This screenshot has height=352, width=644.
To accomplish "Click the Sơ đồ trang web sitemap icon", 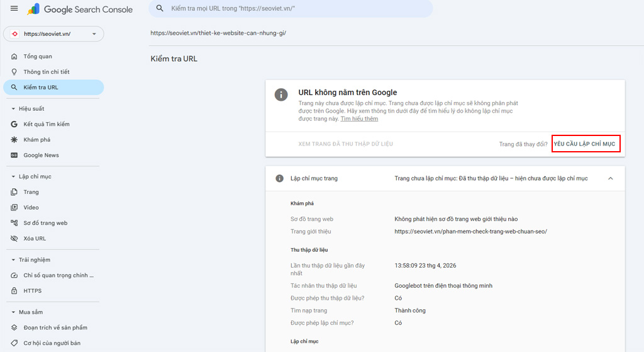I will click(14, 223).
